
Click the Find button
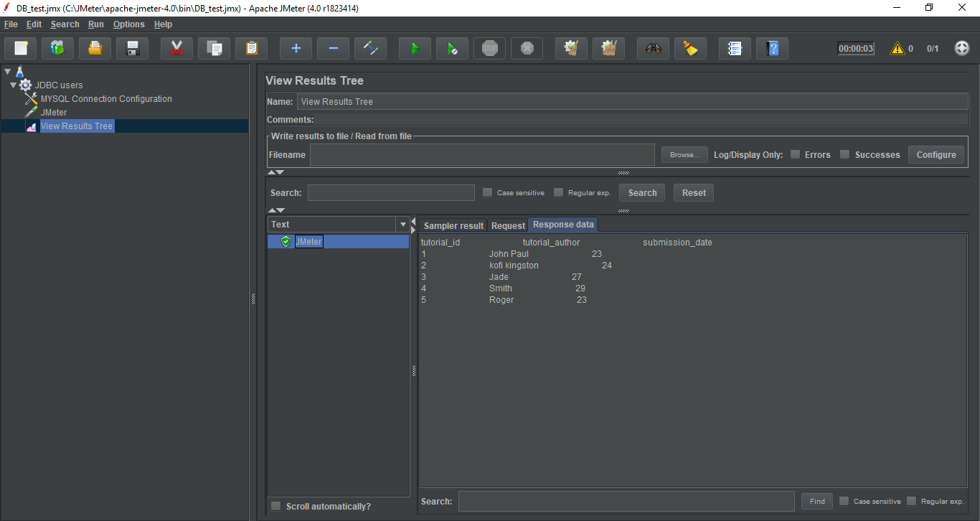coord(817,501)
